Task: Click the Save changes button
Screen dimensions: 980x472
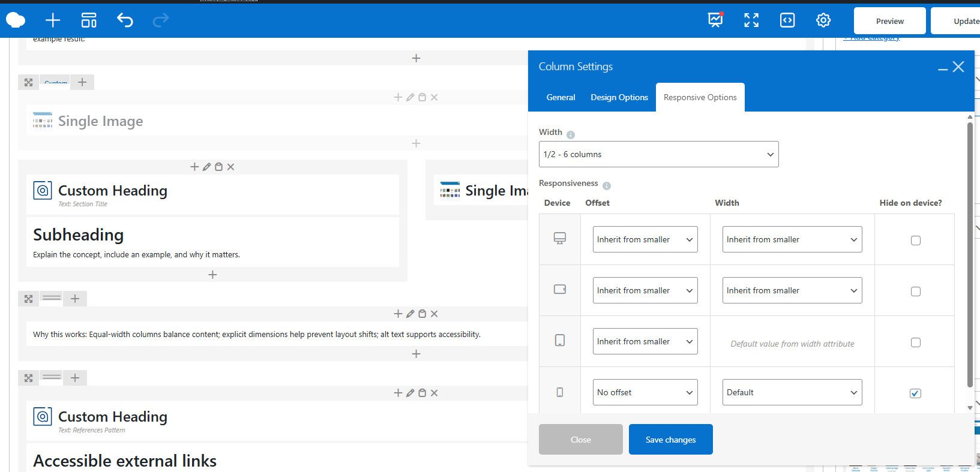Action: pos(670,440)
